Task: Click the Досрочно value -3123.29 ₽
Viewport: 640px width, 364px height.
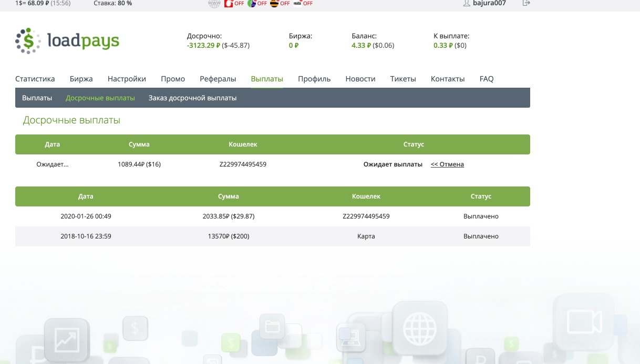Action: 203,46
